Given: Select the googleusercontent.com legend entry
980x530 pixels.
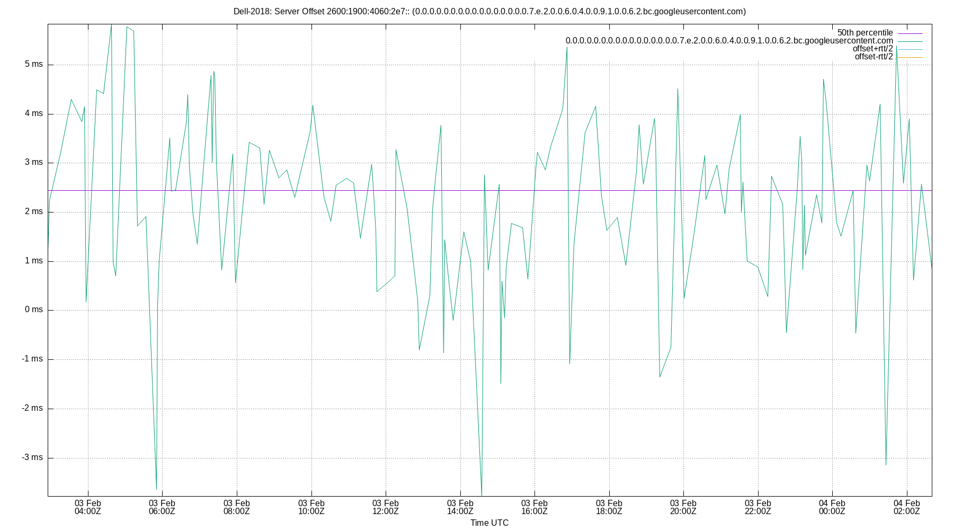Looking at the screenshot, I should click(x=729, y=40).
